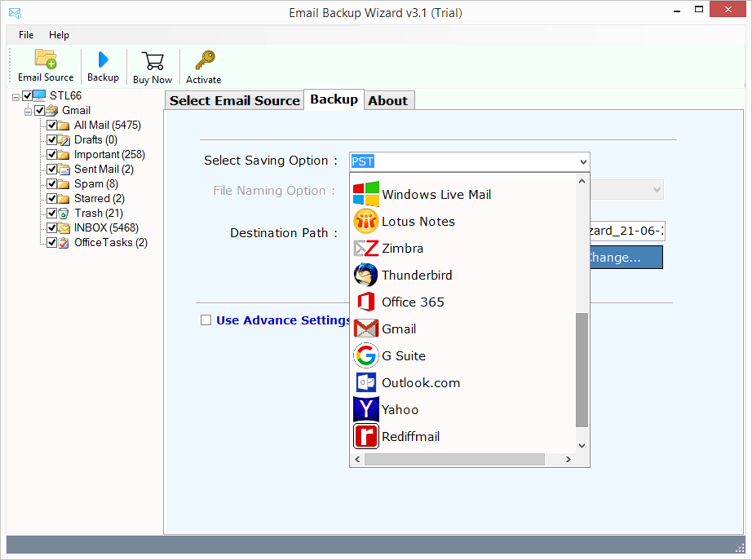This screenshot has width=752, height=560.
Task: Click the All Mail folder icon
Action: click(64, 126)
